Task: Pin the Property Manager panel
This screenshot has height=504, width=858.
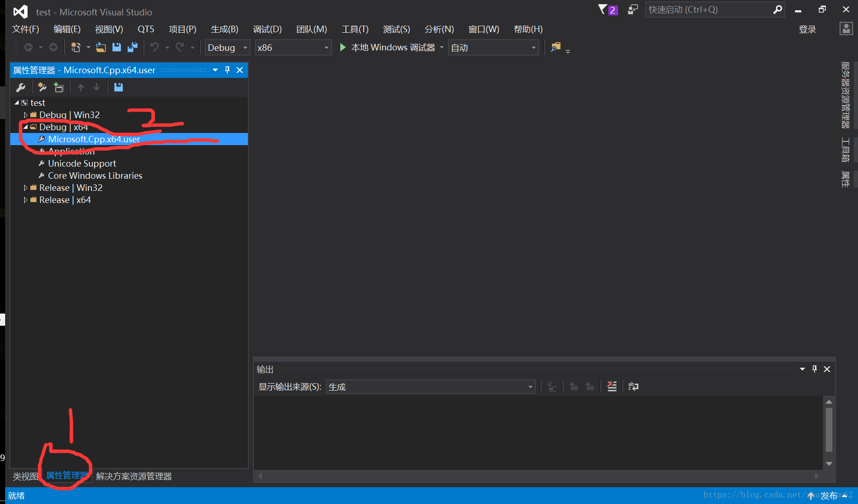Action: pyautogui.click(x=227, y=70)
